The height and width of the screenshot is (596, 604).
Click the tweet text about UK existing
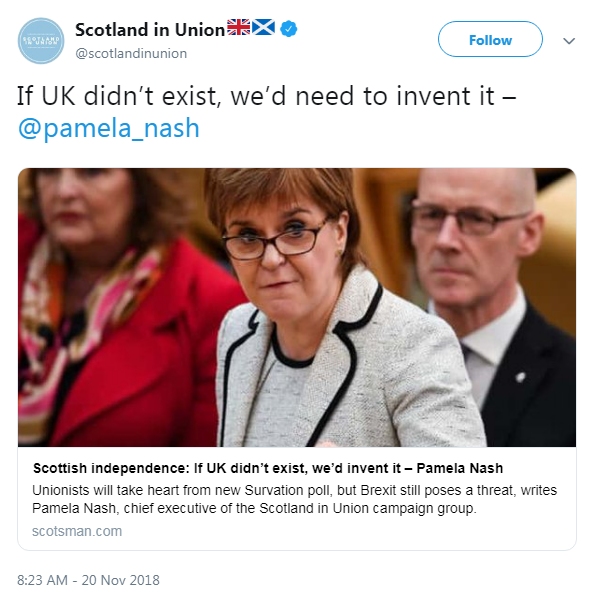coord(267,96)
